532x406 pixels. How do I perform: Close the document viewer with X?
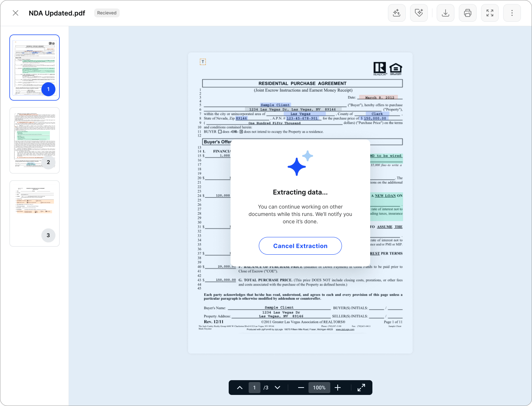[16, 13]
